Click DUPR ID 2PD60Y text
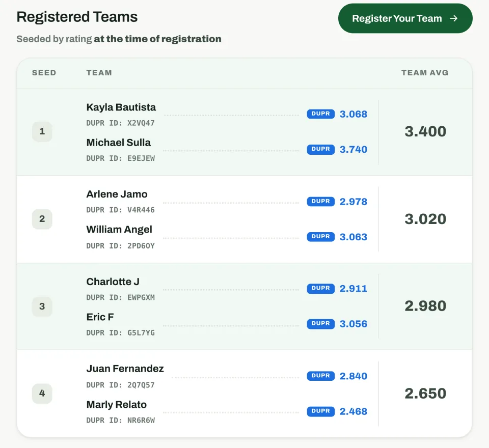The width and height of the screenshot is (489, 448). [x=120, y=246]
